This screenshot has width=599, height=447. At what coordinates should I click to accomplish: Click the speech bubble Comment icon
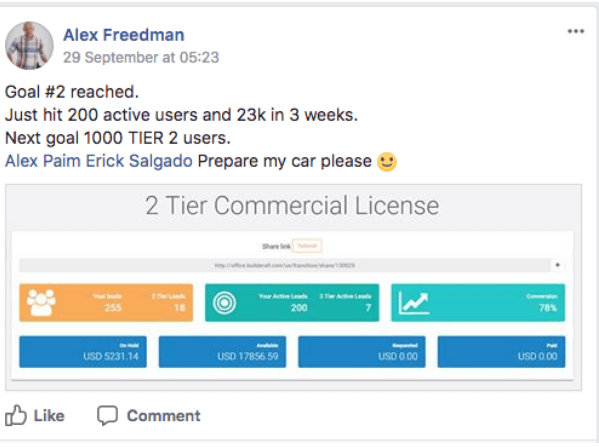pos(107,416)
